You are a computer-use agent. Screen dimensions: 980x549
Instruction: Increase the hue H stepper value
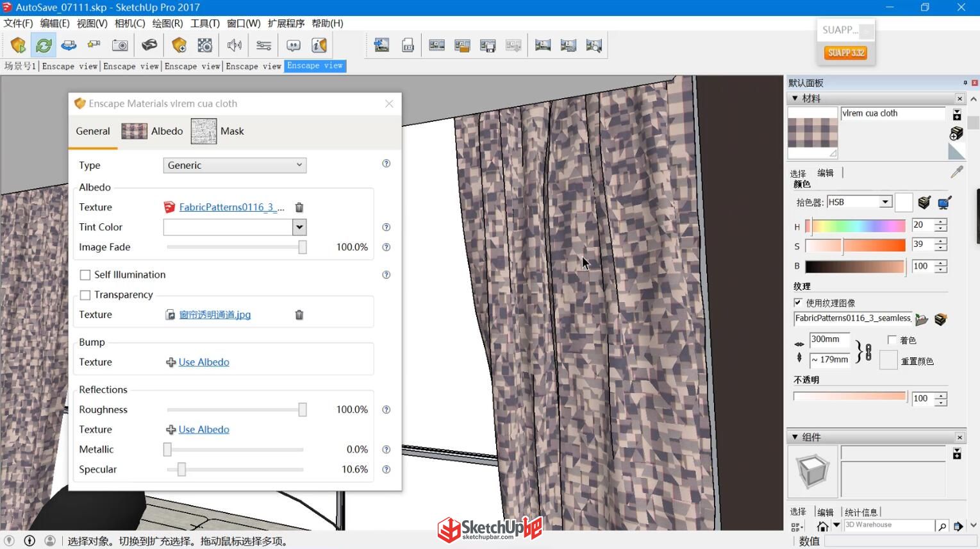point(941,222)
